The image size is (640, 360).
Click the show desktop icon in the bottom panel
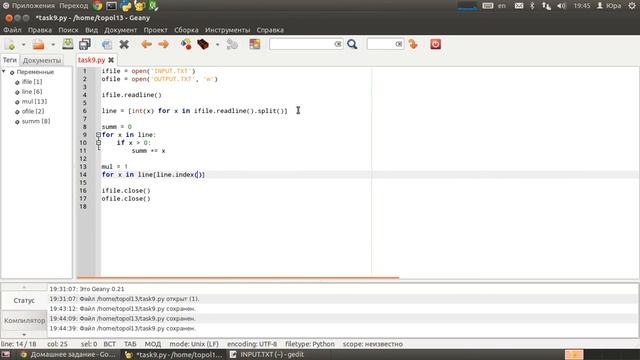[x=6, y=355]
